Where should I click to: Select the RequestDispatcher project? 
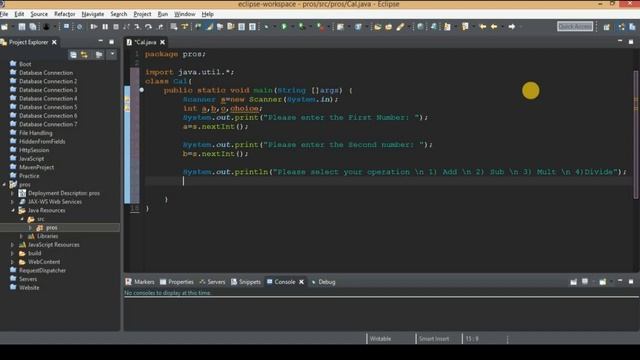pyautogui.click(x=42, y=271)
